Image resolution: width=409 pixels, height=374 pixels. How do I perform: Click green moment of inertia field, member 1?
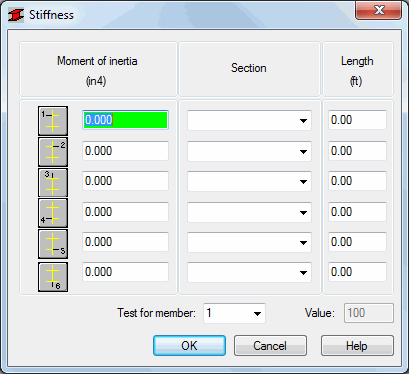coord(125,120)
